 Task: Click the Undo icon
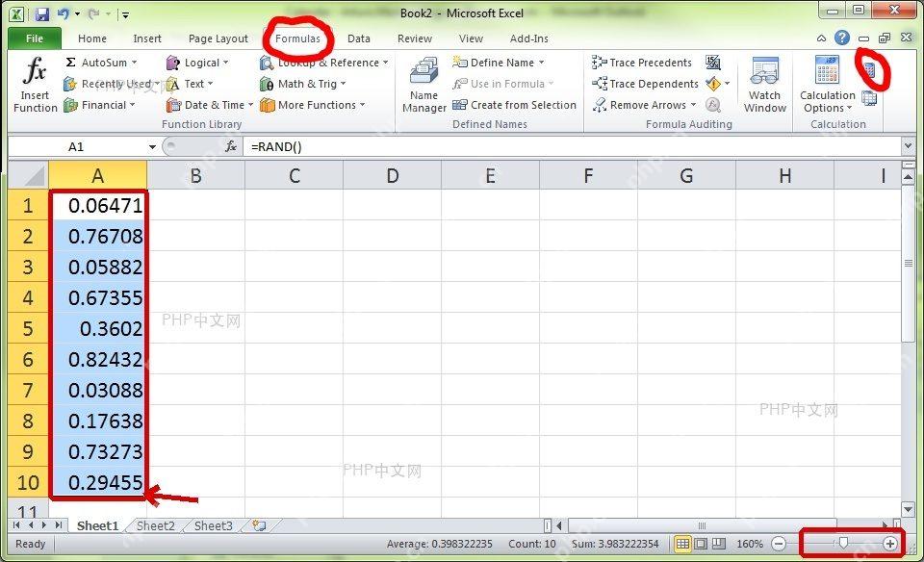pyautogui.click(x=64, y=13)
